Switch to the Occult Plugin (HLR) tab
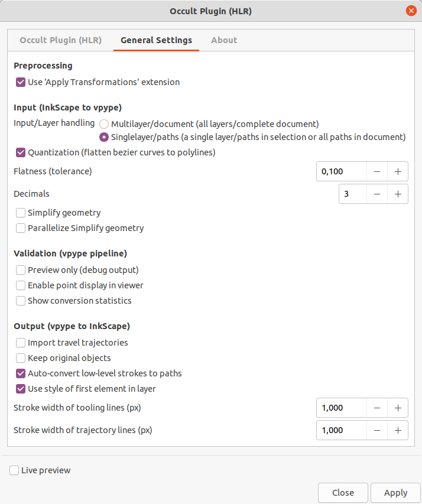 tap(60, 40)
